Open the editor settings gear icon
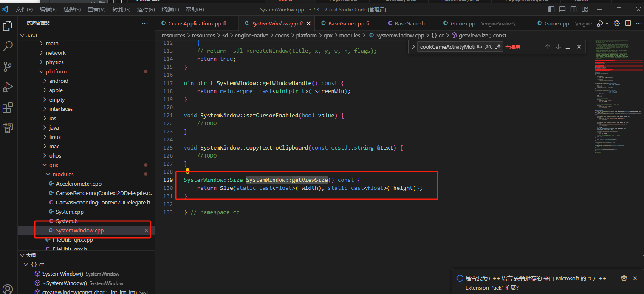The width and height of the screenshot is (644, 294). (x=617, y=23)
